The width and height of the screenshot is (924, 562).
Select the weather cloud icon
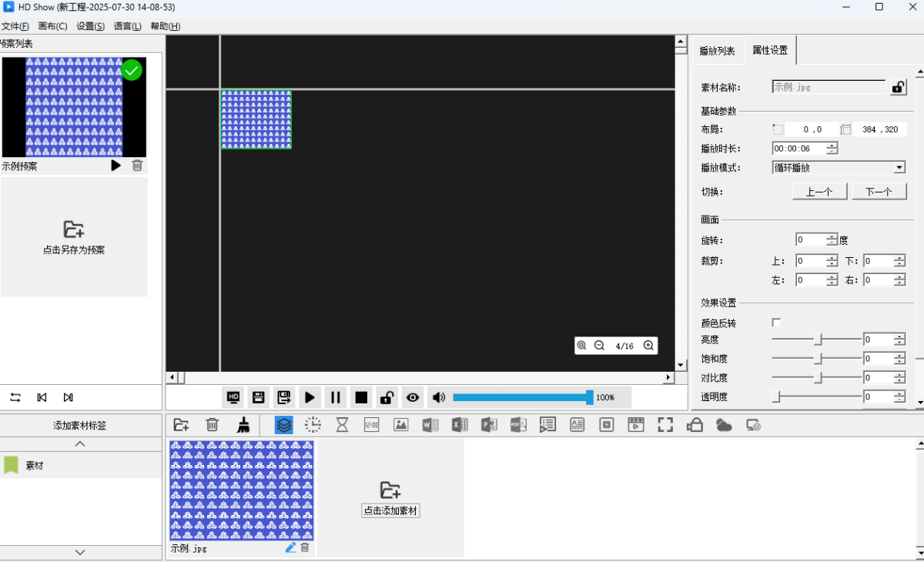pos(724,425)
